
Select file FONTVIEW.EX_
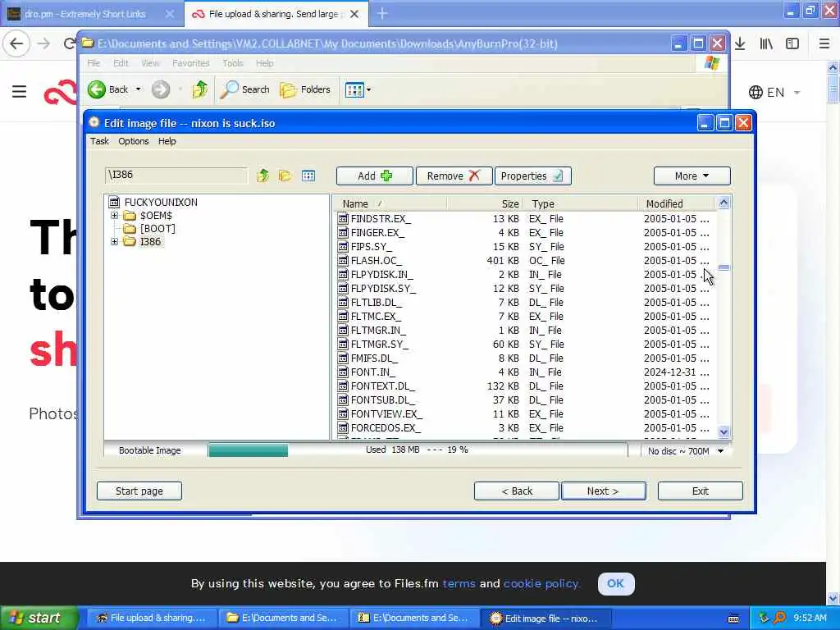click(x=387, y=413)
